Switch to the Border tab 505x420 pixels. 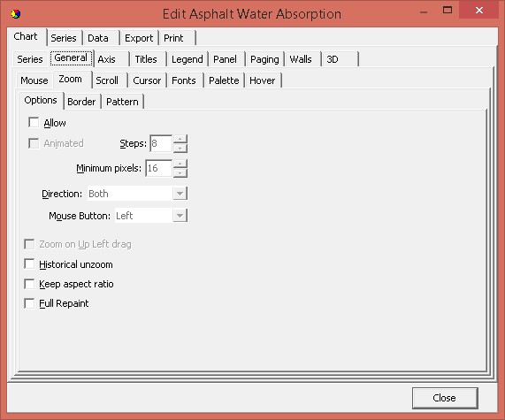coord(81,102)
